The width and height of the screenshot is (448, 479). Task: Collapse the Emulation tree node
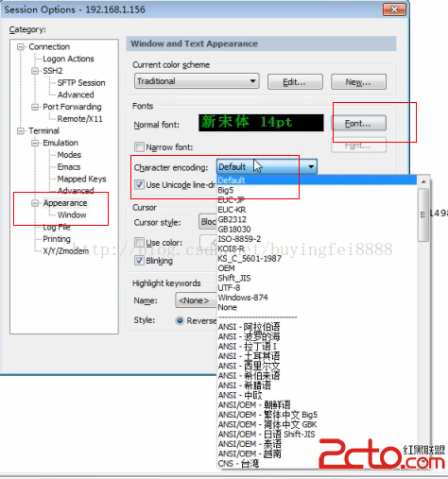coord(35,144)
